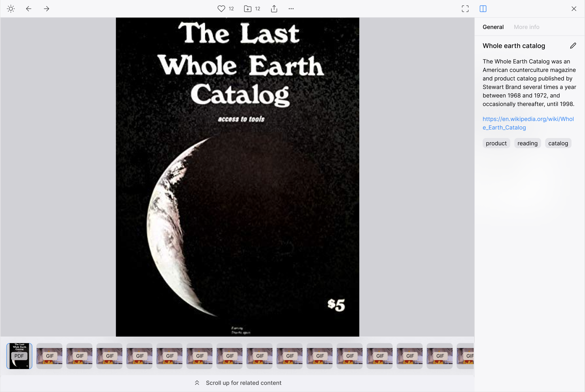The width and height of the screenshot is (585, 392).
Task: Open the Wikipedia Whole Earth Catalog link
Action: click(528, 123)
